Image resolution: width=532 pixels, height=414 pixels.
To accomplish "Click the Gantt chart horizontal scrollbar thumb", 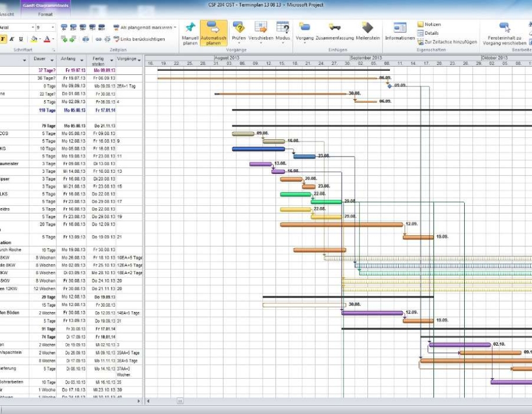I will pos(180,401).
